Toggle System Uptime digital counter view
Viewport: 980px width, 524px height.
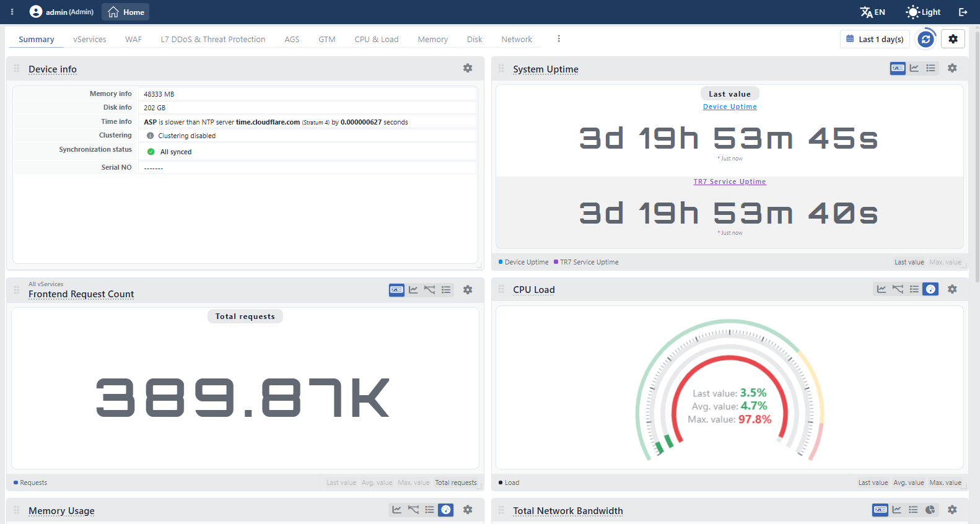tap(898, 68)
